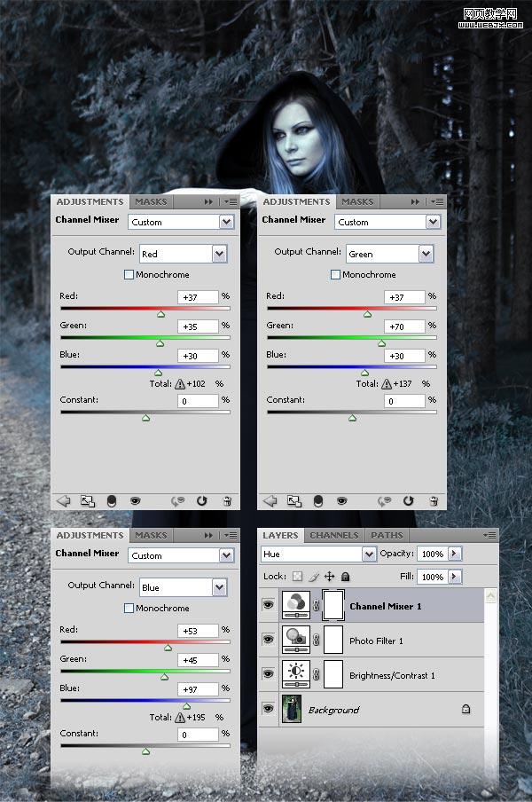Open panel menu icon of Red output channel panel
532x802 pixels.
pyautogui.click(x=231, y=202)
